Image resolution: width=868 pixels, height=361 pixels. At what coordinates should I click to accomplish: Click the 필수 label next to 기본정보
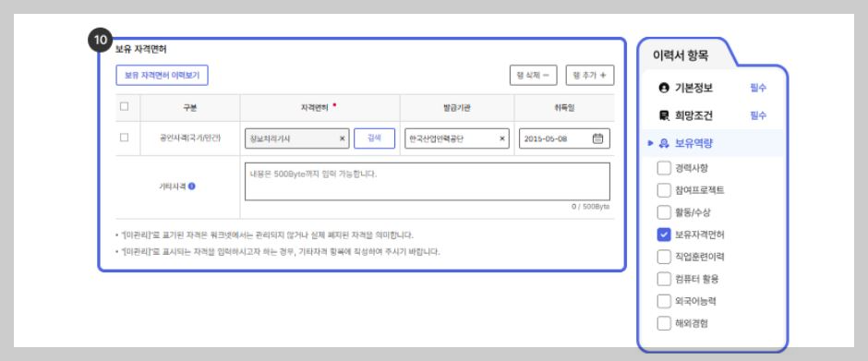pos(758,88)
